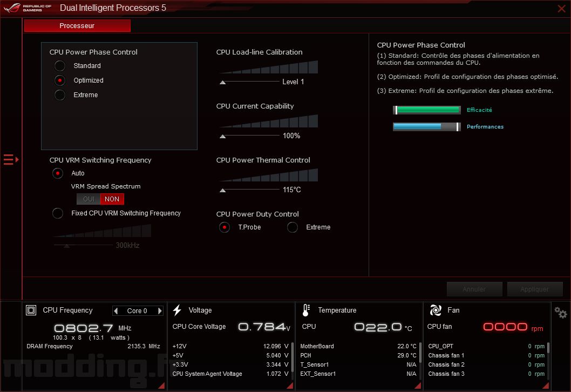The image size is (571, 392).
Task: Click the +3.3V voltage row
Action: [x=230, y=364]
